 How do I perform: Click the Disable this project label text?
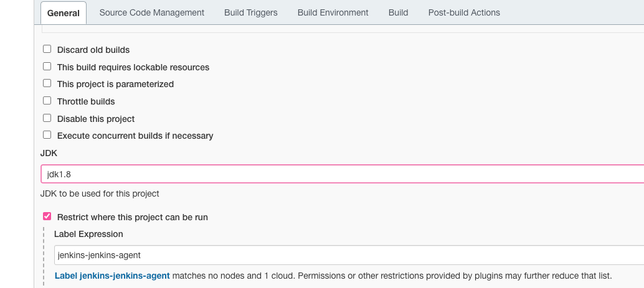point(96,119)
